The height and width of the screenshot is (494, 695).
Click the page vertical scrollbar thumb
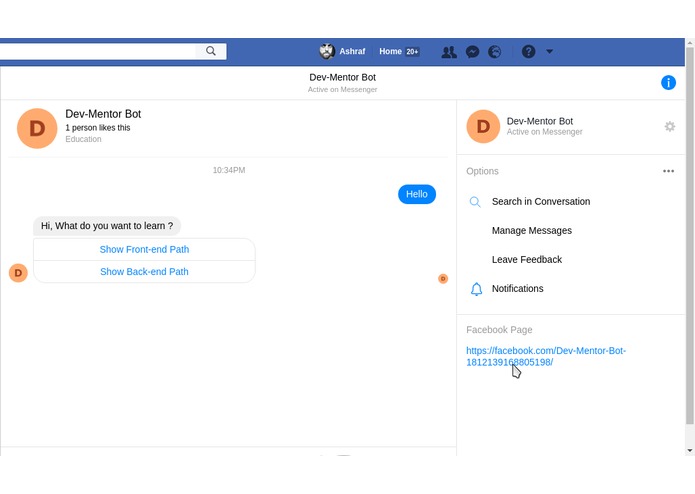[690, 235]
